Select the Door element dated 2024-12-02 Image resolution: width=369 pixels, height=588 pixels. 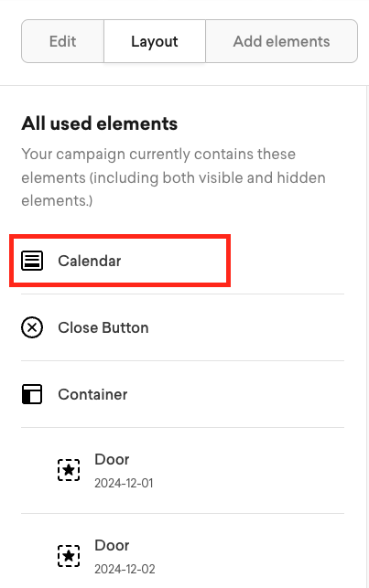182,551
